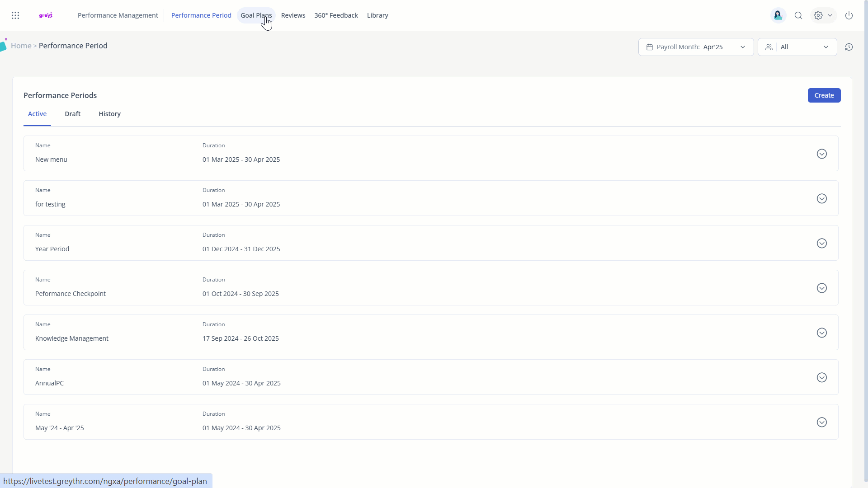Click the Create button
The width and height of the screenshot is (868, 488).
(824, 95)
